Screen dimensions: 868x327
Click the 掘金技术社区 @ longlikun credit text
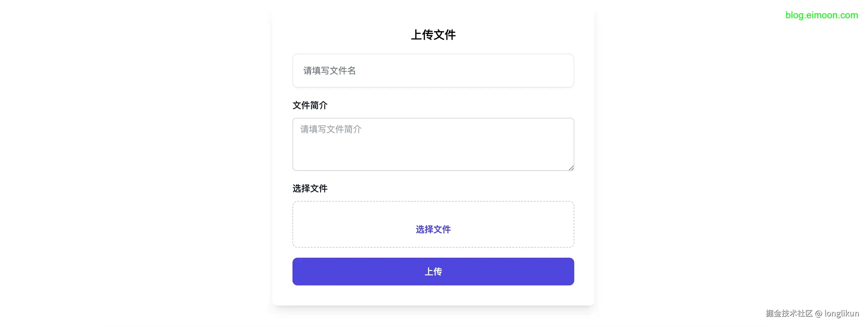[814, 313]
